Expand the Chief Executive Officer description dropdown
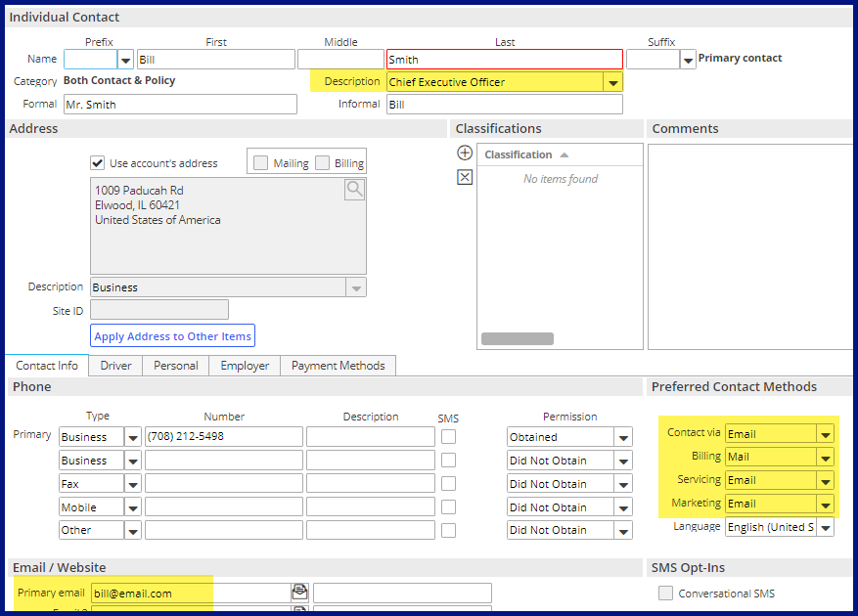 pos(612,82)
